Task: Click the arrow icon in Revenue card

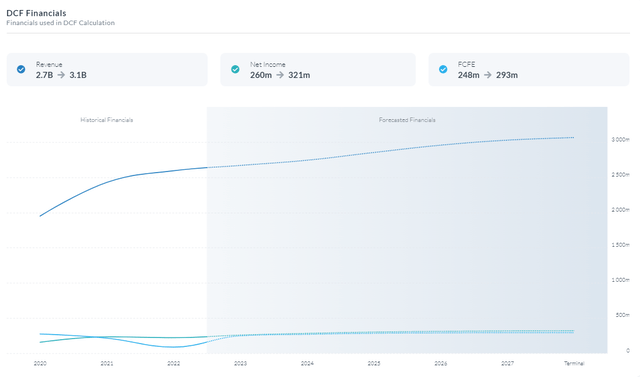Action: coord(61,75)
